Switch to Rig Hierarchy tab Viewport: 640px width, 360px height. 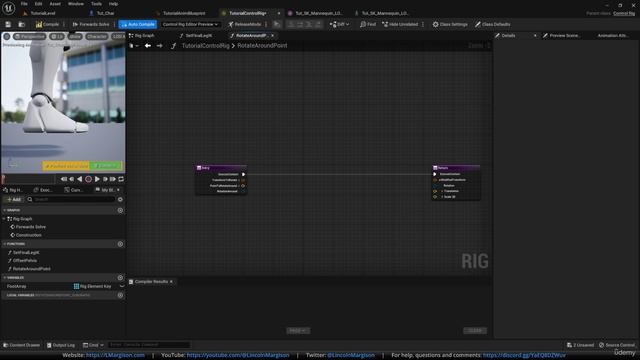13,190
